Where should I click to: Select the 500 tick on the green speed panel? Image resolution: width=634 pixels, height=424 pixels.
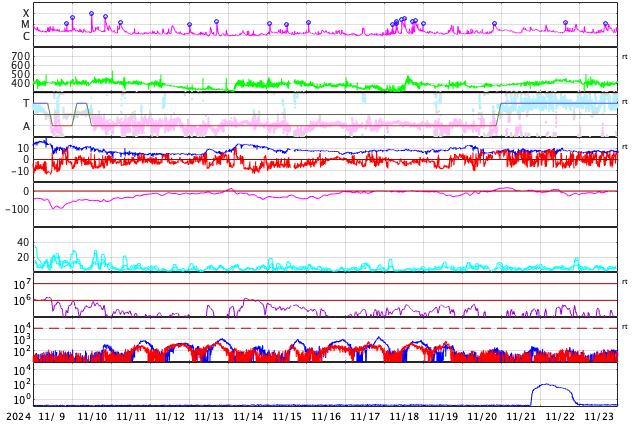click(21, 74)
